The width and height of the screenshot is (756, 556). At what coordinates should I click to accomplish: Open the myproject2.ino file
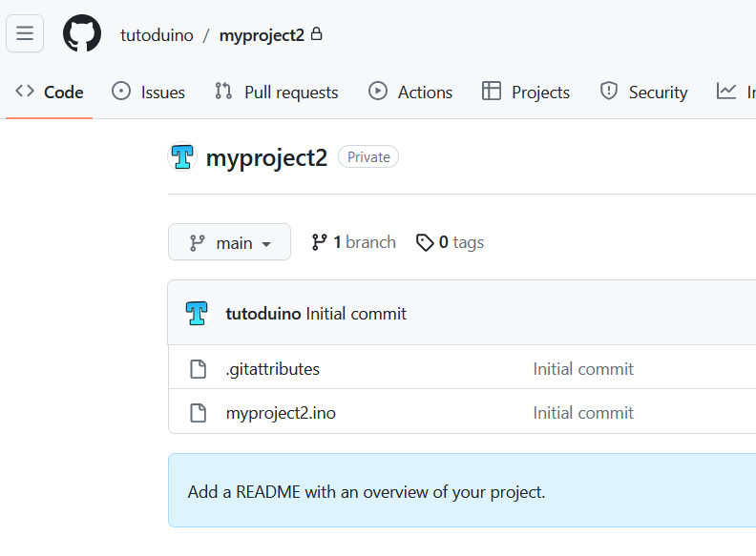coord(281,413)
